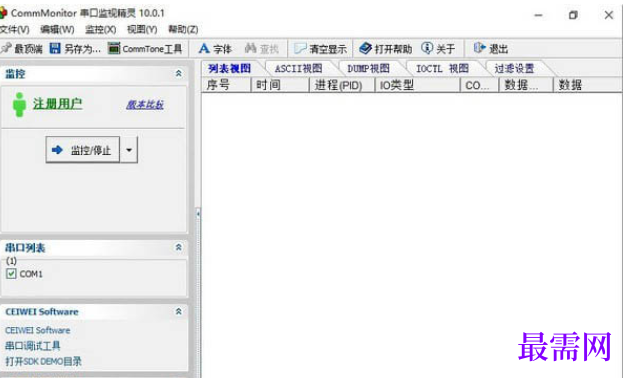This screenshot has width=630, height=378.
Task: Open the 监控(X) menu
Action: (x=101, y=30)
